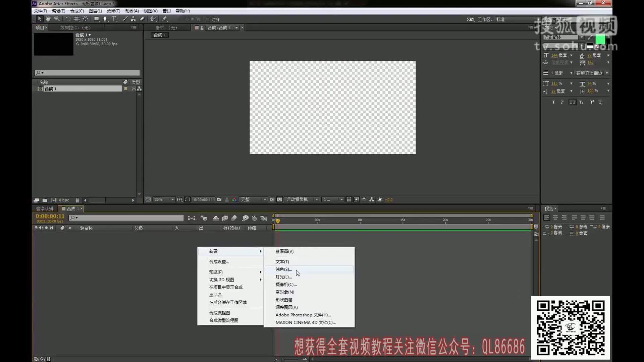Click the 0:00:00:11 timeline timecode
This screenshot has width=644, height=362.
[50, 216]
